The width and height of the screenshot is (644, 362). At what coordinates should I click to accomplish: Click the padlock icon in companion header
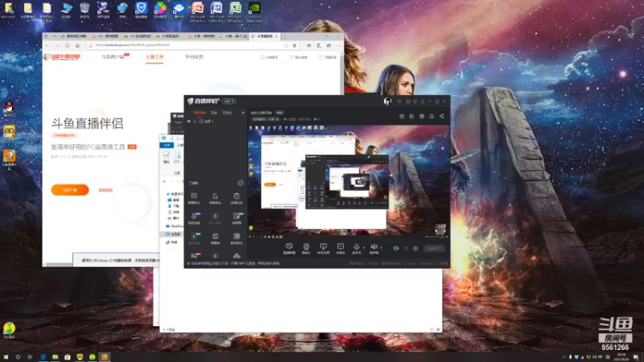(x=411, y=116)
